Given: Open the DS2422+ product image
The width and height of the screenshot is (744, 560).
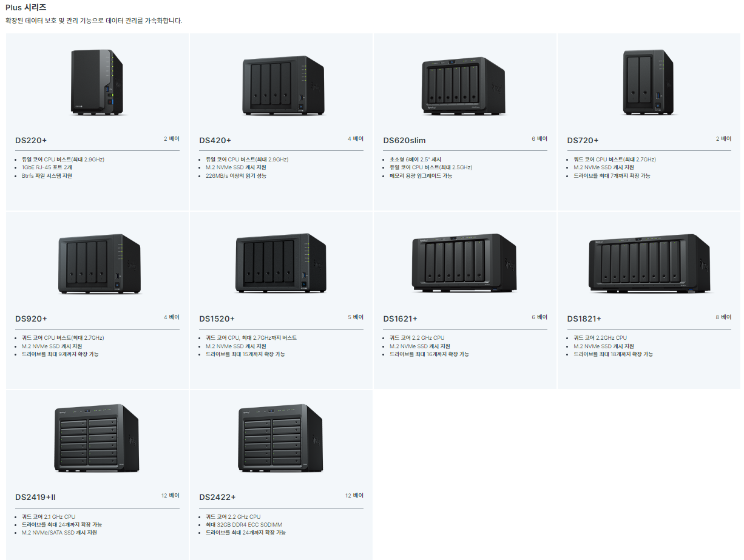Looking at the screenshot, I should [281, 439].
